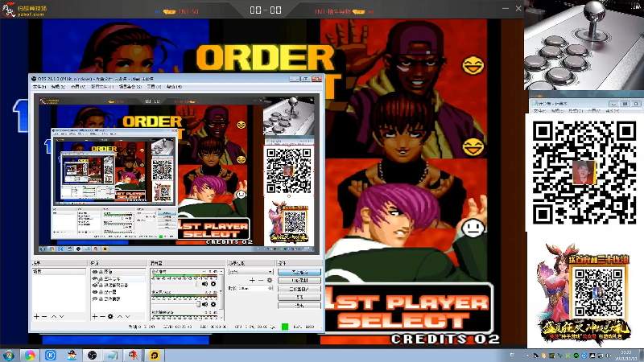Toggle the lock on the fourth source
Screen dimensions: 644x362
coord(101,292)
